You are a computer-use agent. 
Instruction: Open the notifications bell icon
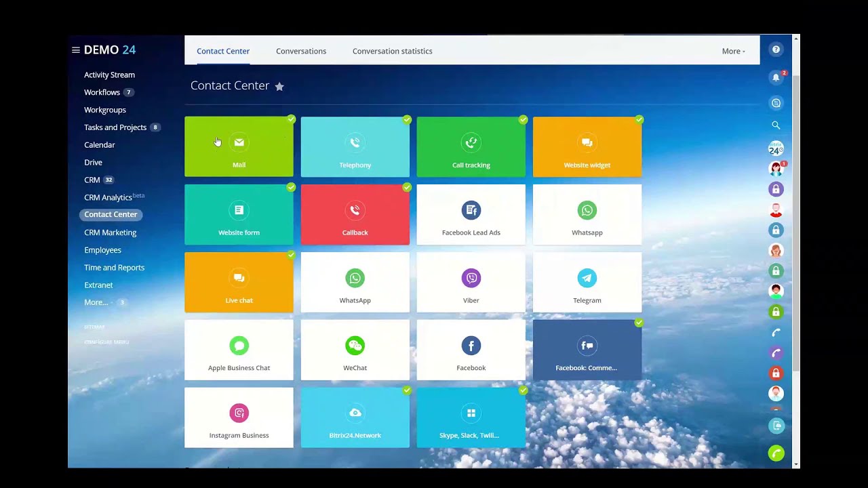tap(776, 77)
